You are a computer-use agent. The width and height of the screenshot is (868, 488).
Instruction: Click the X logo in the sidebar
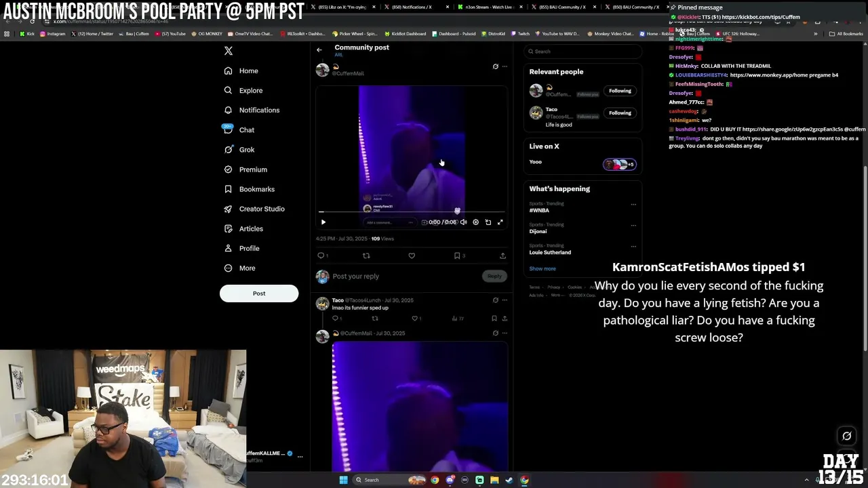tap(229, 51)
